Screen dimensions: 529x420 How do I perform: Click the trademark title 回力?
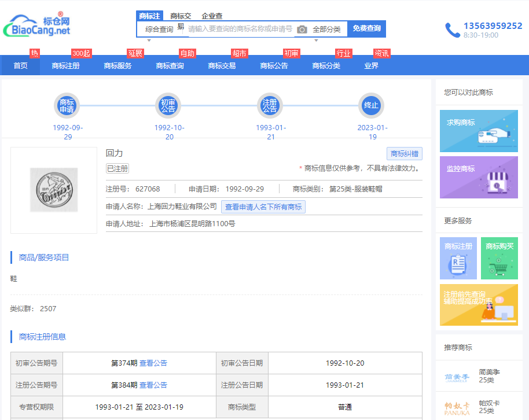114,153
